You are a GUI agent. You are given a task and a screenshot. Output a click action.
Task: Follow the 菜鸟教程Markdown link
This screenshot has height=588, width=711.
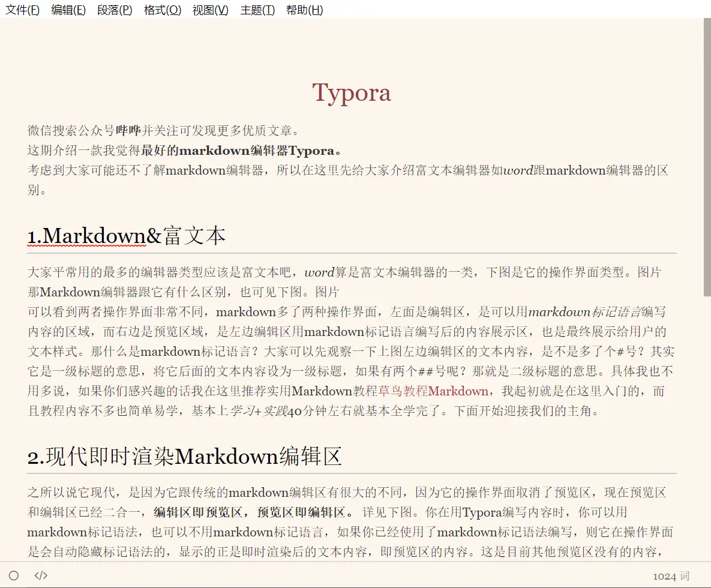[x=433, y=391]
